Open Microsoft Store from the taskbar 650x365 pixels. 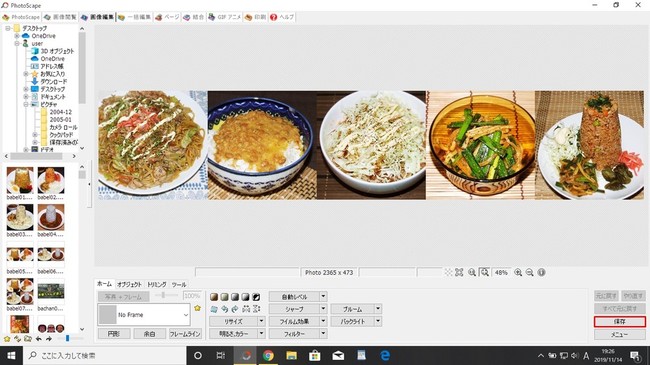[315, 355]
